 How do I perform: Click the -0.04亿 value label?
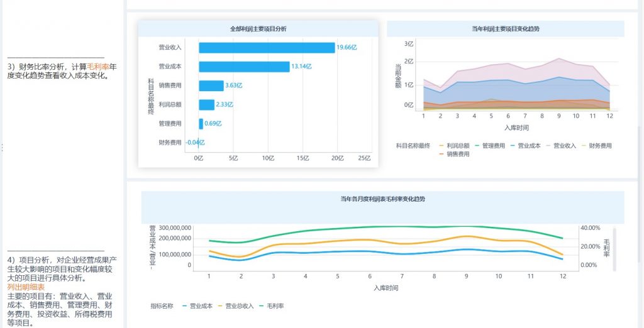[x=195, y=143]
